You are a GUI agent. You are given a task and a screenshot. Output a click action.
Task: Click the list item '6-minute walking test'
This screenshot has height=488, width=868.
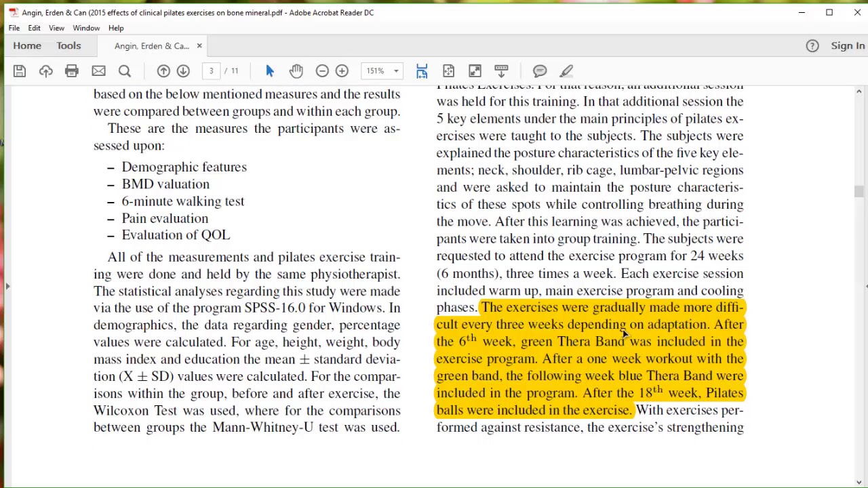tap(182, 201)
